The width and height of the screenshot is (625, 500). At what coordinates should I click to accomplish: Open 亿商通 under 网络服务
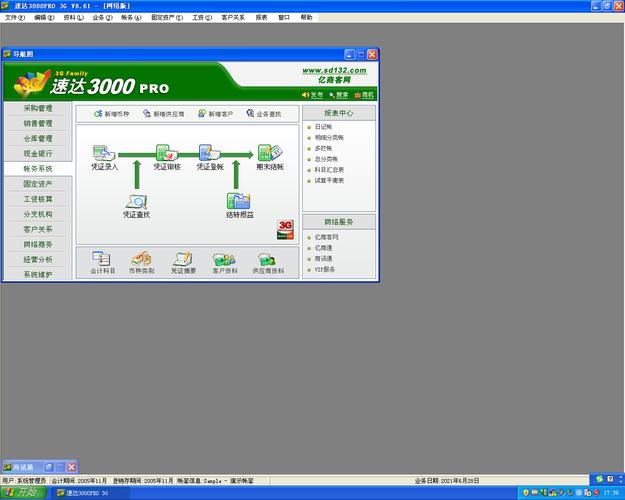click(x=323, y=248)
